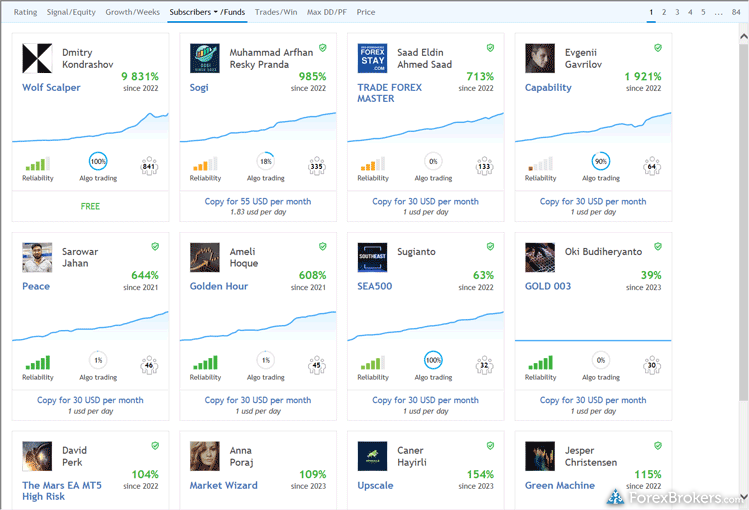Click the verified shield beside Ameli Hoque

pyautogui.click(x=322, y=246)
